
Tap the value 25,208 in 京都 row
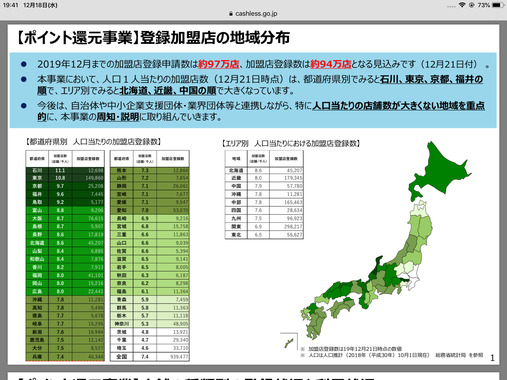tap(96, 186)
